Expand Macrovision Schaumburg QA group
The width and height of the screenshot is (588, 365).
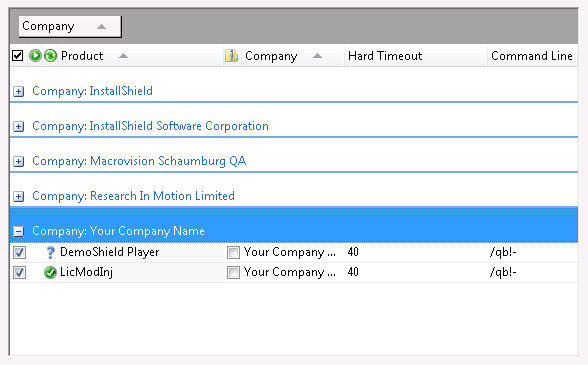(x=18, y=161)
